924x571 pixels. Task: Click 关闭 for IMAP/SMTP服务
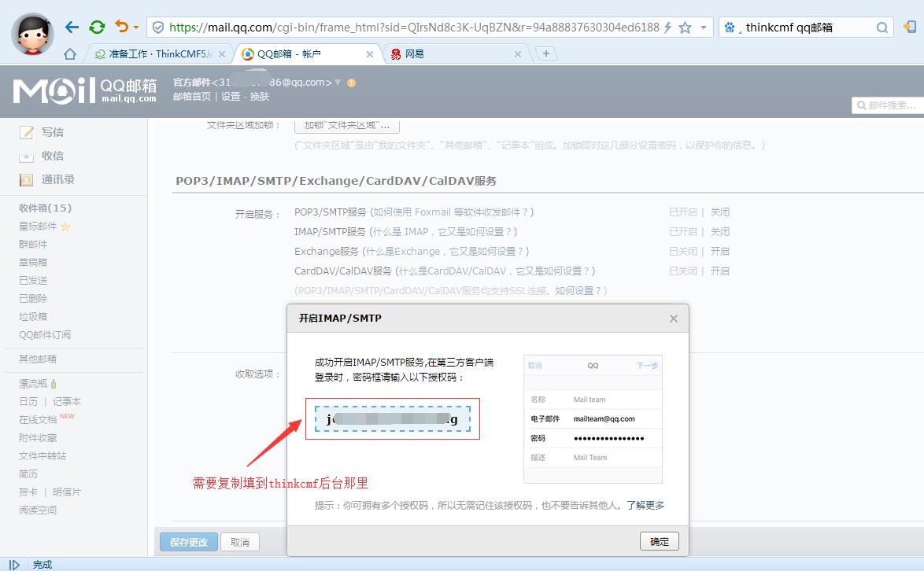point(720,232)
